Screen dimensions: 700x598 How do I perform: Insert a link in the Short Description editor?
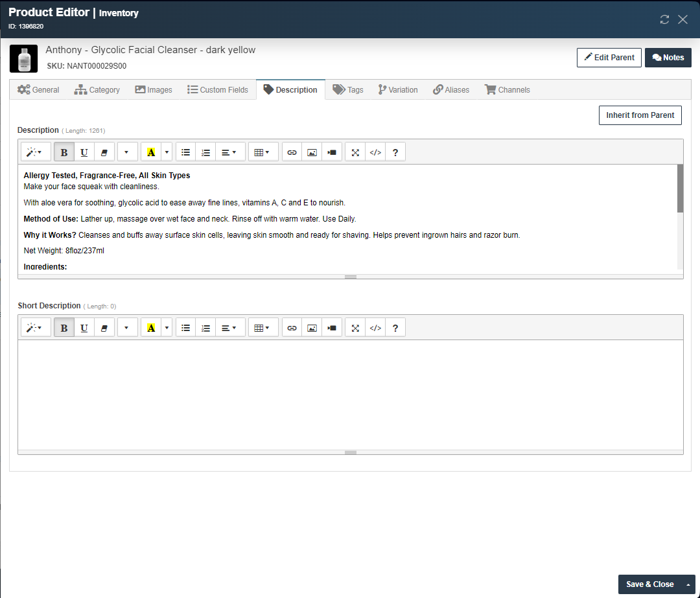coord(292,328)
